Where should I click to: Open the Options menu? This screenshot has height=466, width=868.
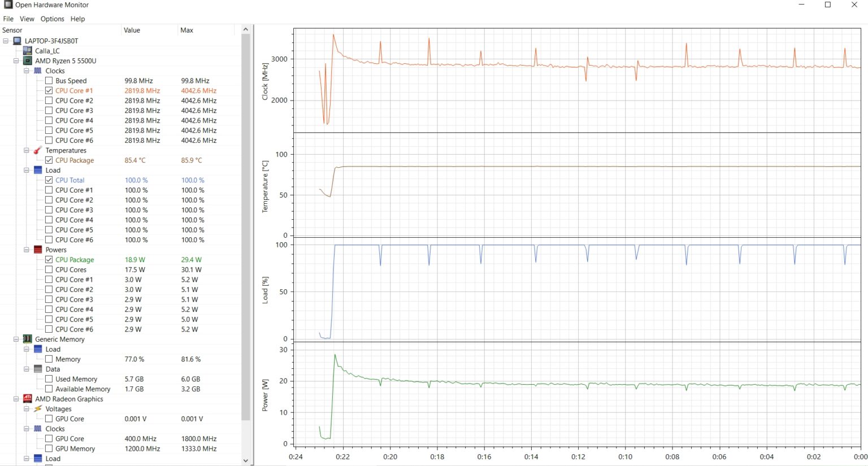[x=52, y=19]
